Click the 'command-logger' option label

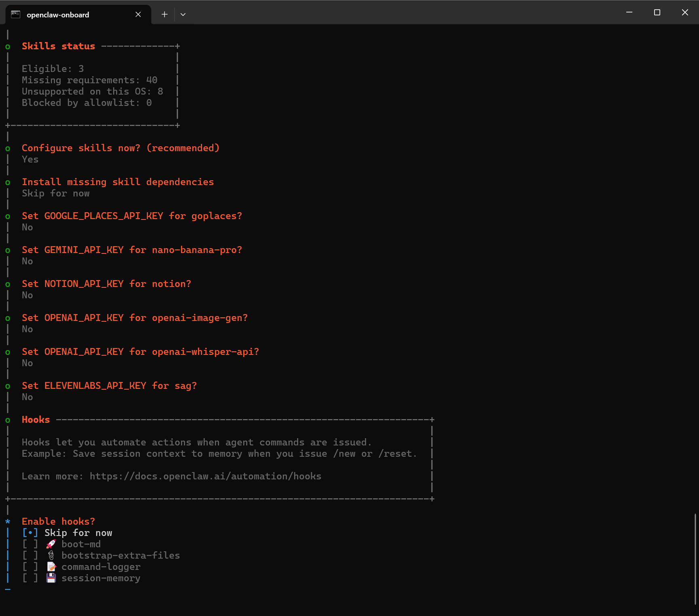[101, 567]
